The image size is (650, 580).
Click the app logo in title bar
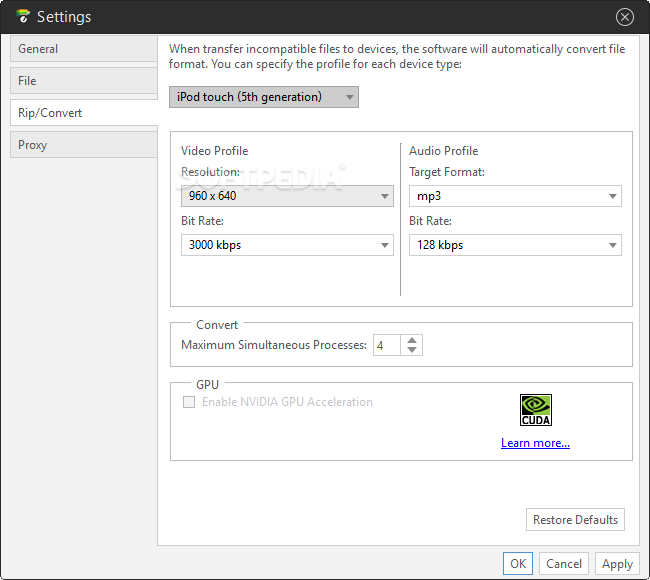pyautogui.click(x=23, y=16)
